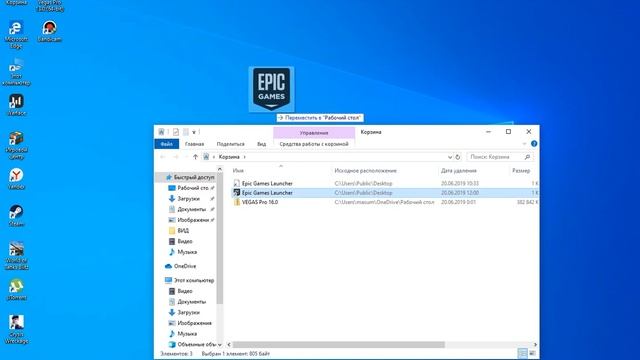The image size is (640, 360).
Task: Open the Поделиться ribbon tab
Action: point(231,144)
